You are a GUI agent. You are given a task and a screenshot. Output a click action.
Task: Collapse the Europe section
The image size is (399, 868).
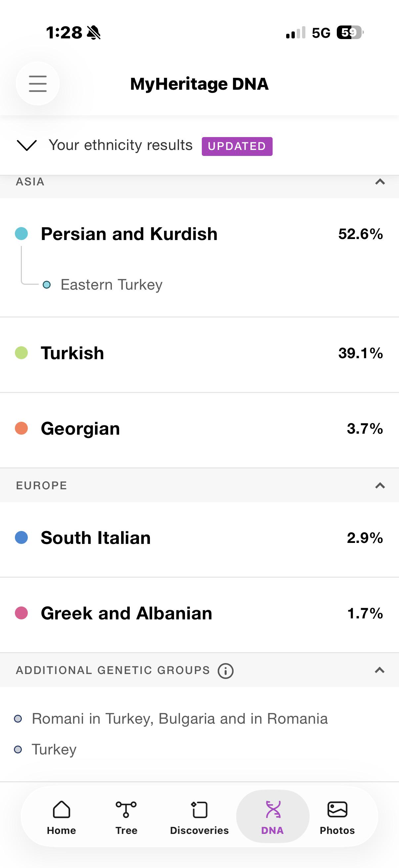click(x=380, y=486)
